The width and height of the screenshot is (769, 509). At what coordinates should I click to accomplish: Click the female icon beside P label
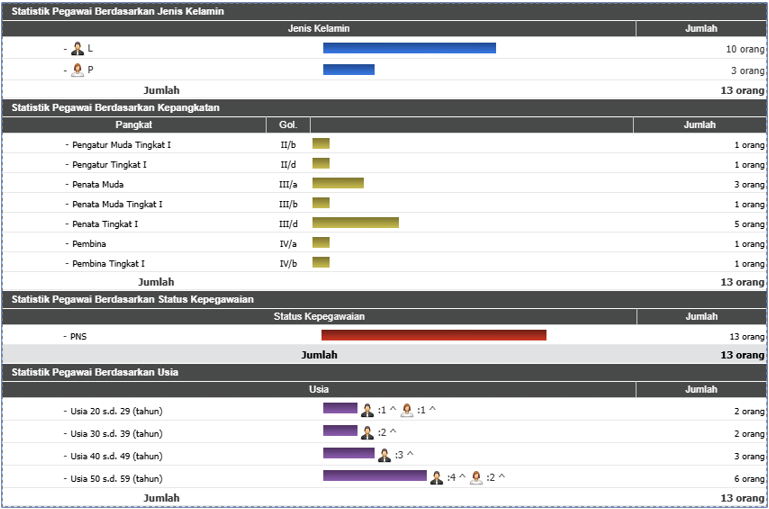[77, 70]
